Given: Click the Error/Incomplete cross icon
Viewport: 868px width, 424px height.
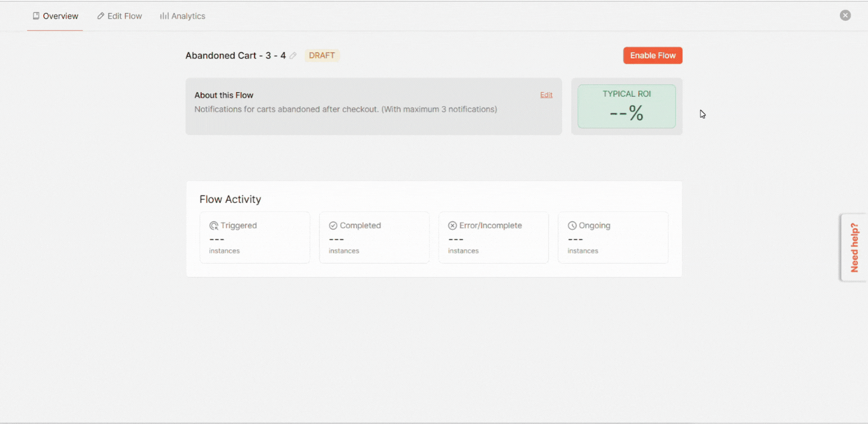Looking at the screenshot, I should point(453,225).
